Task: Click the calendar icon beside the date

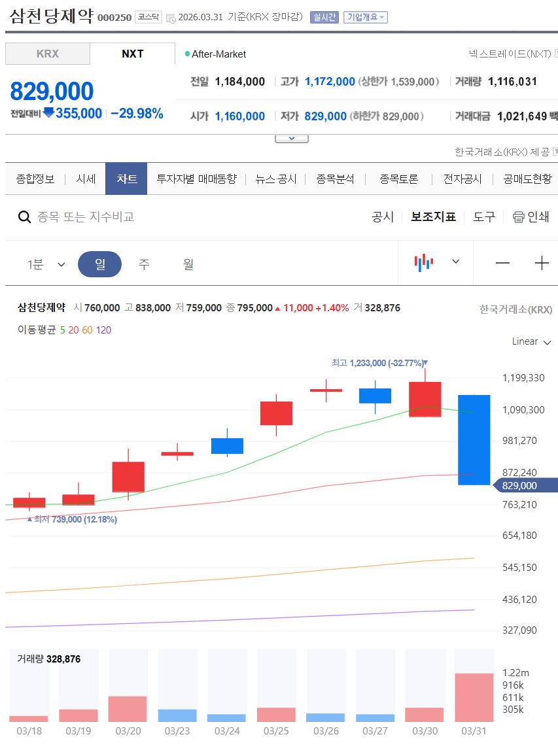Action: [x=171, y=18]
